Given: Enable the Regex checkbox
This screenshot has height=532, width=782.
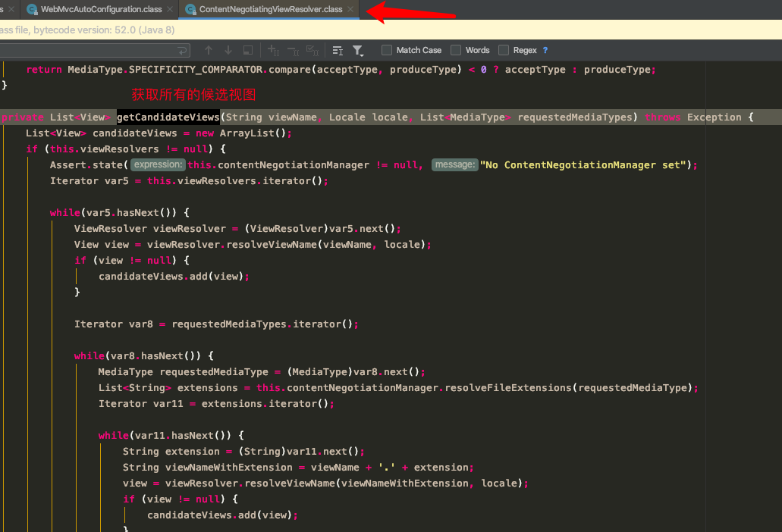Looking at the screenshot, I should [x=504, y=50].
